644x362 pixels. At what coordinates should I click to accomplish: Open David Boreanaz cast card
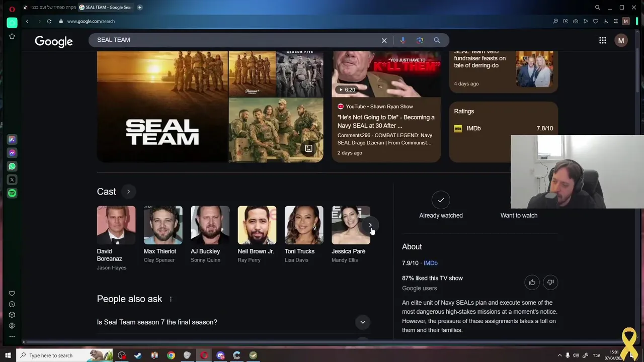click(x=116, y=238)
